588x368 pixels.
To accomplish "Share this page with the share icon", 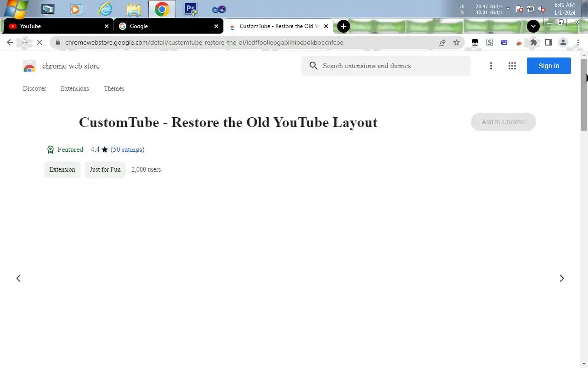I will coord(442,42).
